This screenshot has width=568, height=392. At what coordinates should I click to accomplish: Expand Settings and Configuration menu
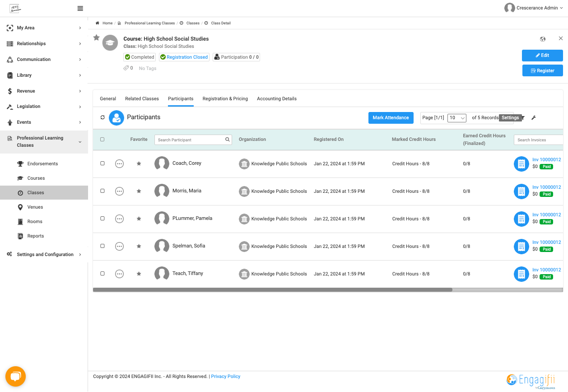tap(44, 255)
